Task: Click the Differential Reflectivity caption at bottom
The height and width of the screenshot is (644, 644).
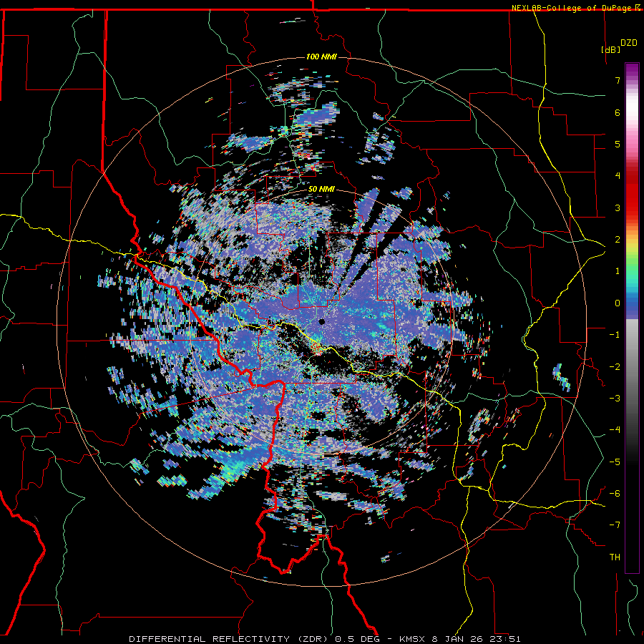Action: (x=324, y=639)
